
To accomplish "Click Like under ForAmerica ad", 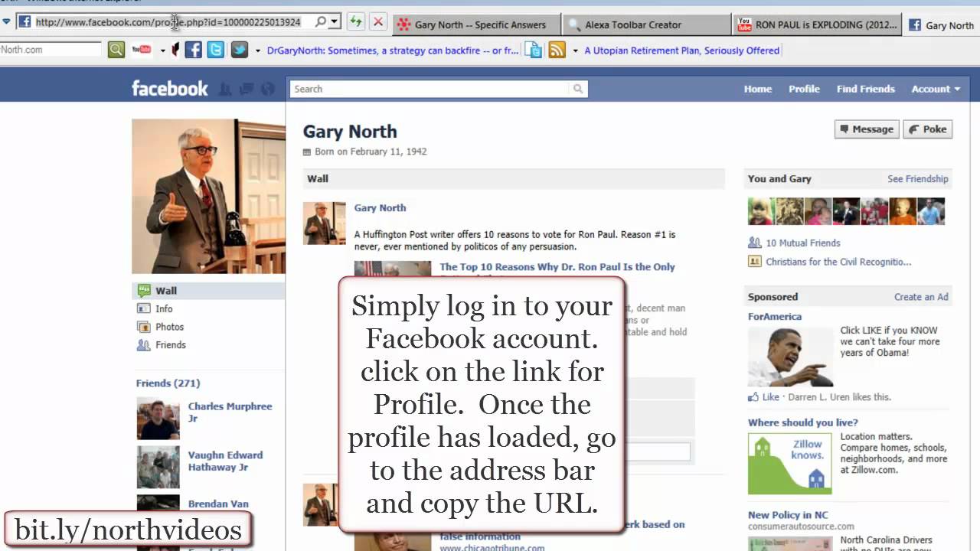I will (x=770, y=397).
